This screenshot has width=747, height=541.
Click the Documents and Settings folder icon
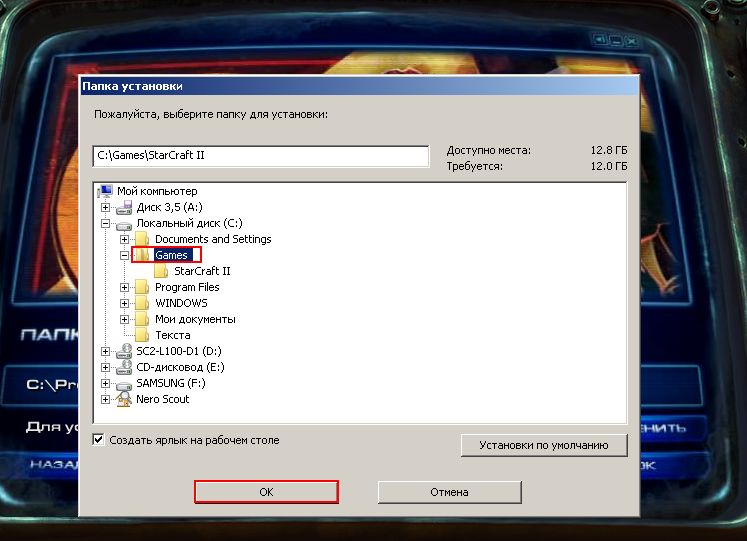point(142,239)
